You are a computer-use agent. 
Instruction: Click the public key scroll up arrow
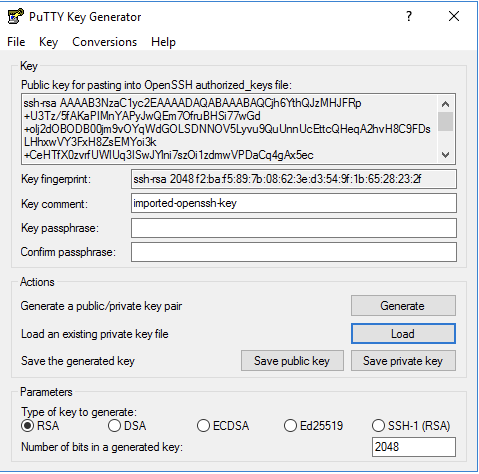click(445, 104)
